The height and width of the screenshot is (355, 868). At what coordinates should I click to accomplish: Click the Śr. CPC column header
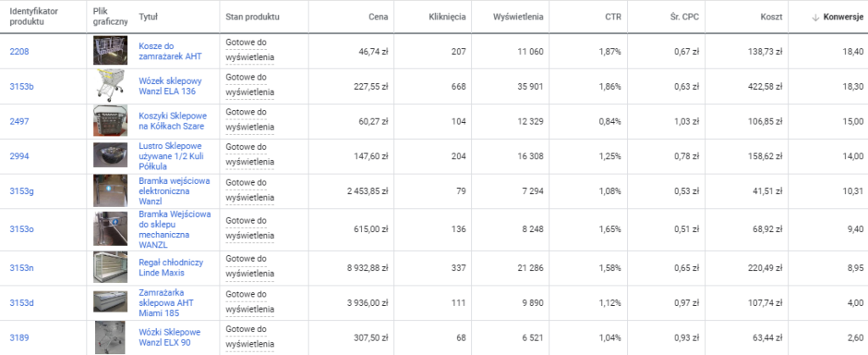pos(683,17)
